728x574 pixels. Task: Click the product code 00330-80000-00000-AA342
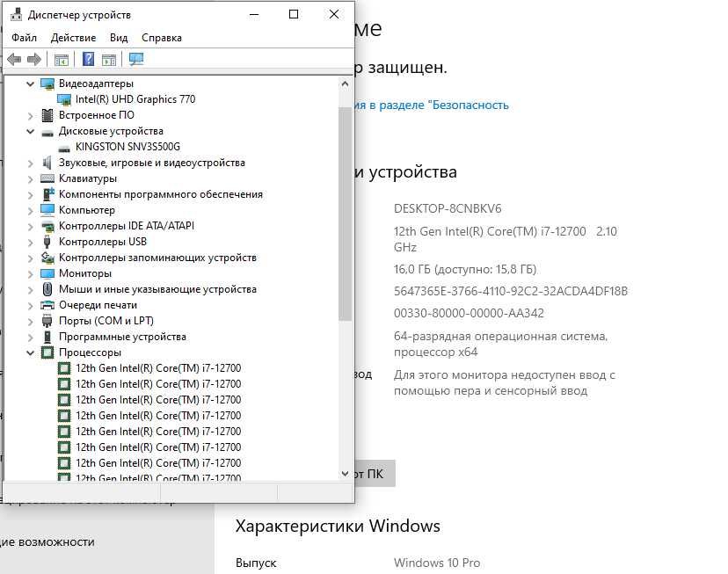point(469,313)
